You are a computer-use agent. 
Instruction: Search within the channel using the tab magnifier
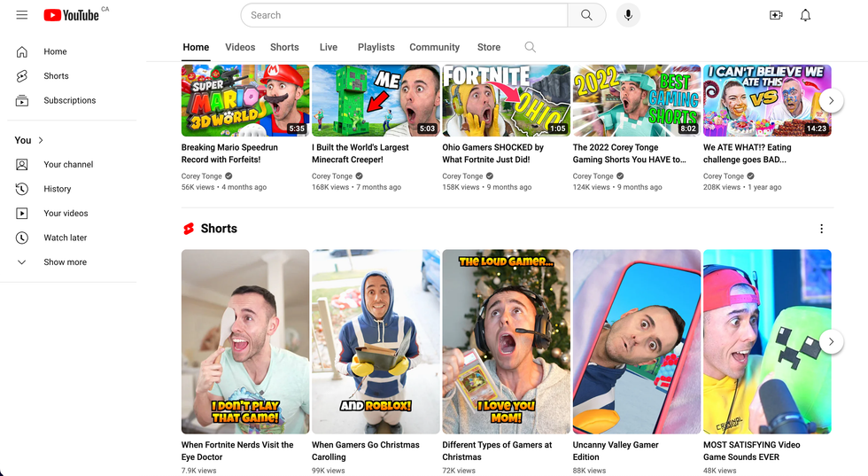point(530,47)
